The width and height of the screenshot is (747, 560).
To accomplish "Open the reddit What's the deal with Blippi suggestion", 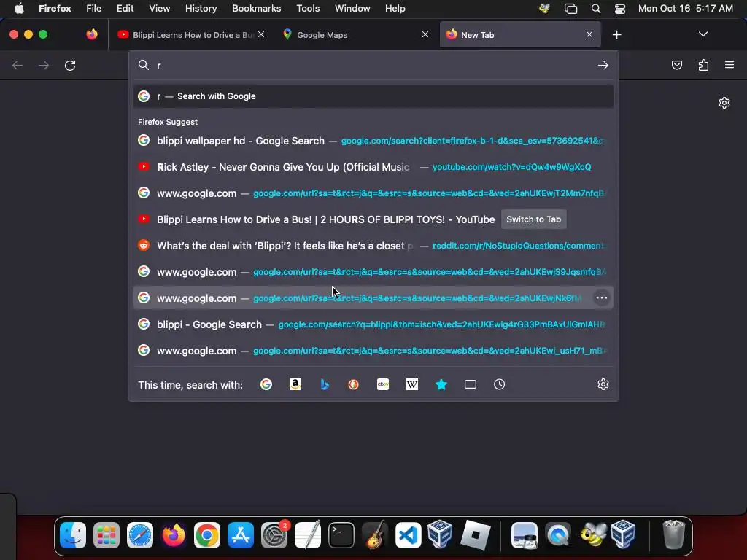I will point(373,246).
